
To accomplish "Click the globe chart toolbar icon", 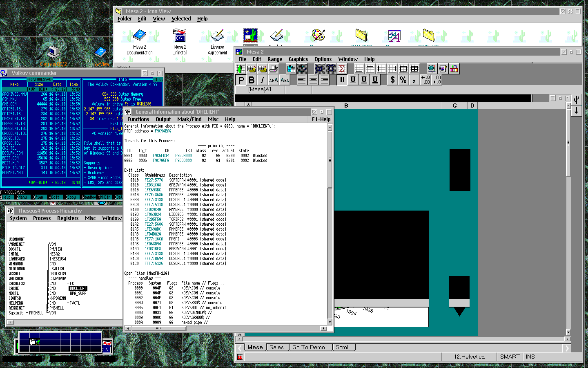I will tap(432, 69).
